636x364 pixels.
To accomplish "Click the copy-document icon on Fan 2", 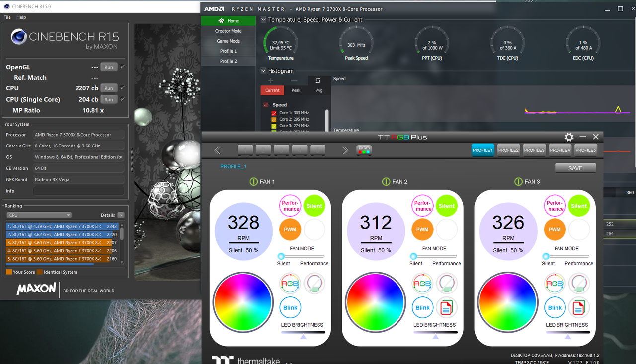I will [447, 307].
